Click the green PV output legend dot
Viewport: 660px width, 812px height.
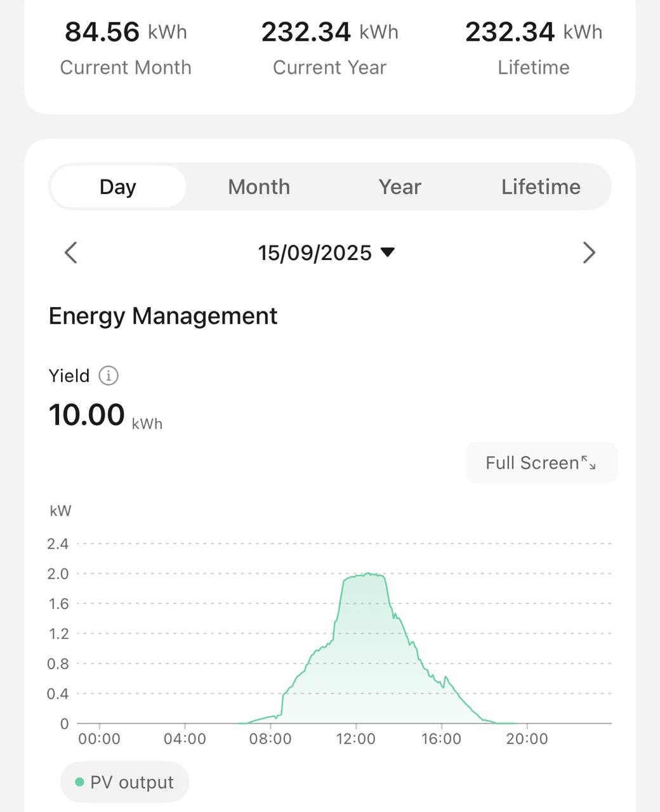[x=79, y=782]
